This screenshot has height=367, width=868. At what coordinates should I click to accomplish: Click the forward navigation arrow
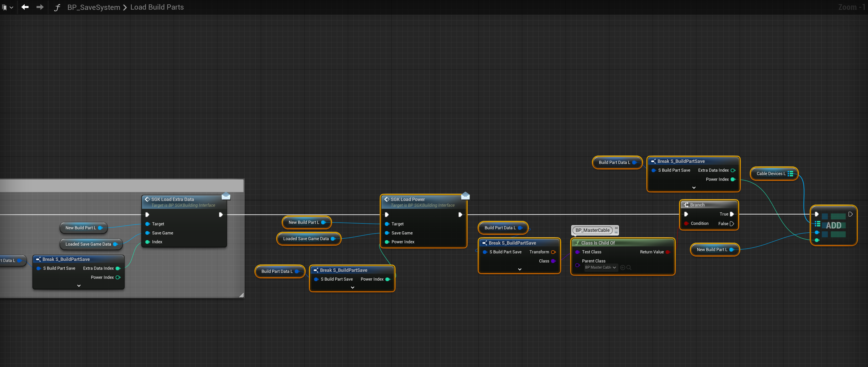[x=40, y=7]
